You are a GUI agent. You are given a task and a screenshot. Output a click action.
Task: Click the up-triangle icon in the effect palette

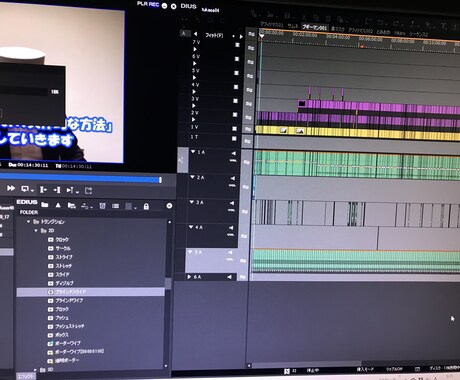tap(58, 205)
